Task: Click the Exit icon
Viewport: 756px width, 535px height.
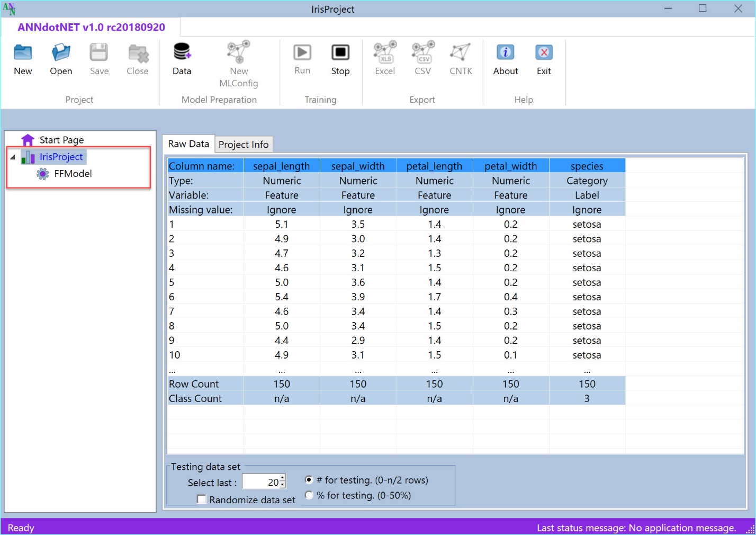Action: (544, 52)
